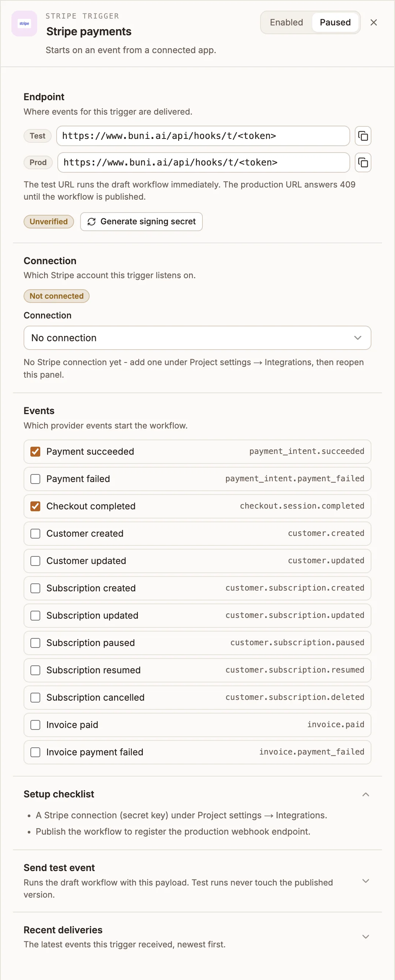The image size is (395, 980).
Task: Tick the Subscription created checkbox
Action: click(35, 589)
